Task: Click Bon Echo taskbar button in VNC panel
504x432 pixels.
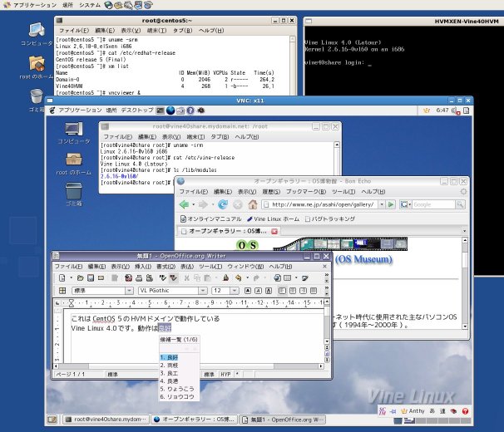Action: coord(194,420)
